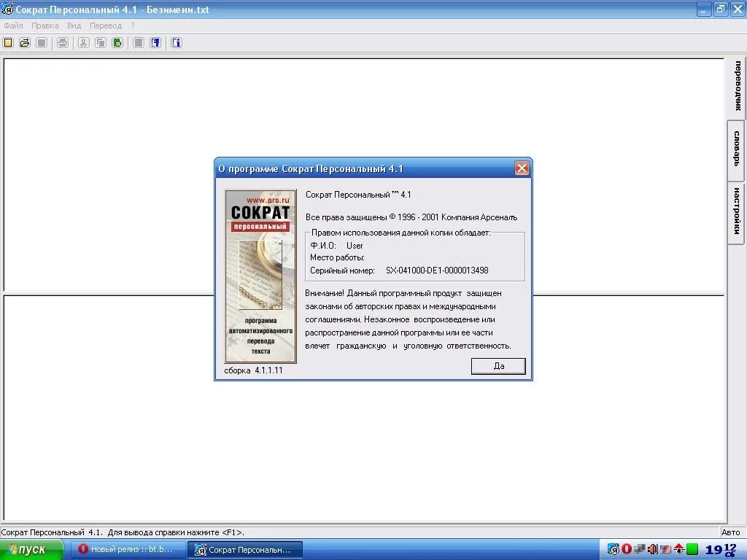Click the greyed Save toolbar icon
The width and height of the screenshot is (747, 560).
tap(42, 43)
